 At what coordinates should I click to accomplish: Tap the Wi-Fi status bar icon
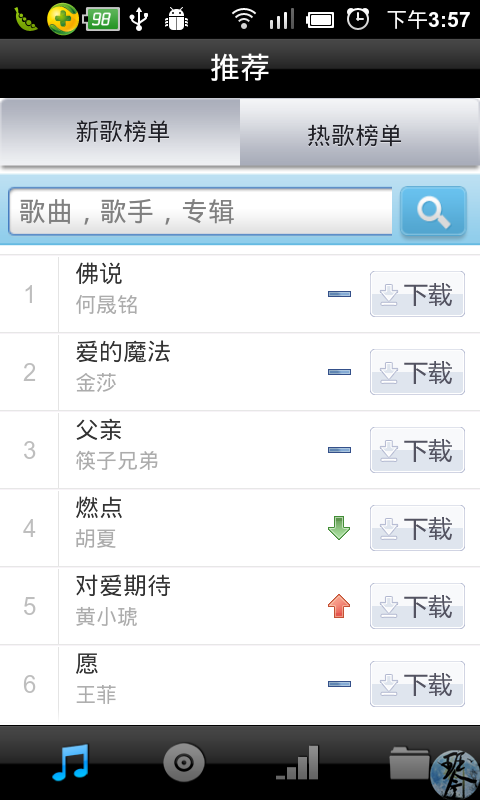tap(244, 19)
